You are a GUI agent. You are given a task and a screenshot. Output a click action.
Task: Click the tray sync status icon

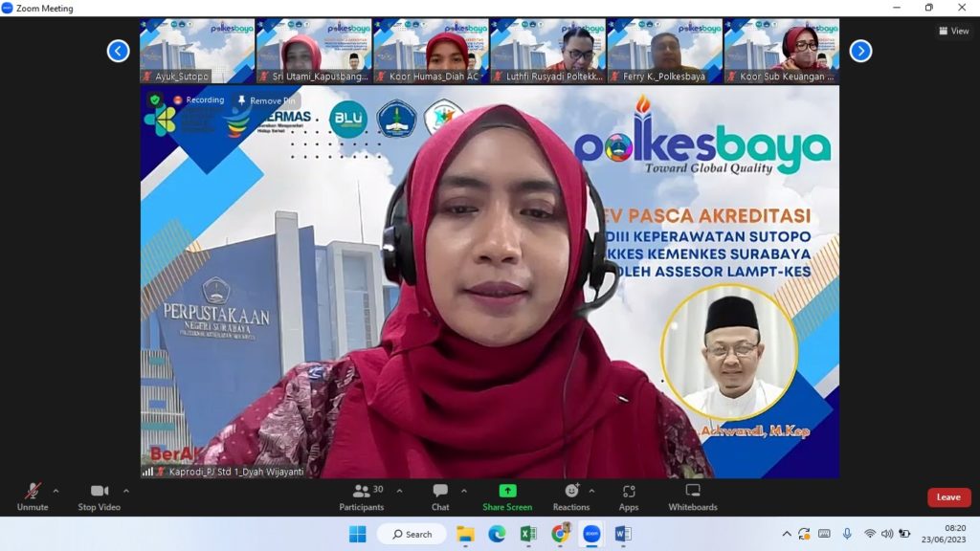pyautogui.click(x=804, y=534)
